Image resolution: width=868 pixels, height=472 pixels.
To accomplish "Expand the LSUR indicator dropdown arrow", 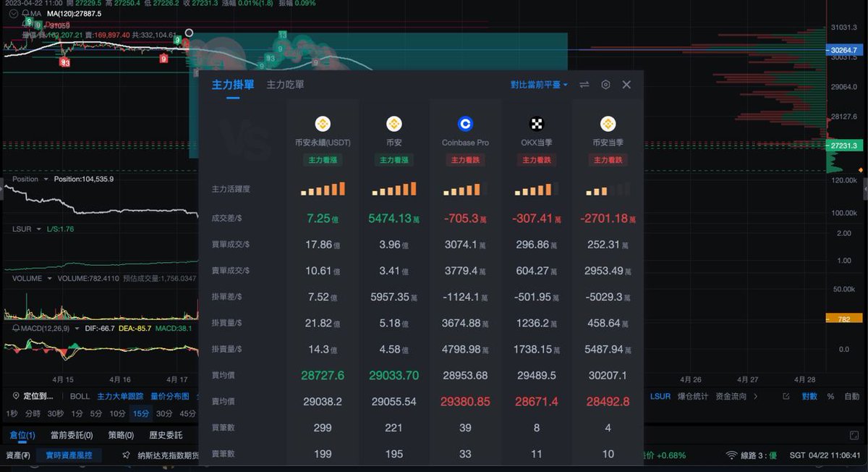I will click(x=38, y=229).
